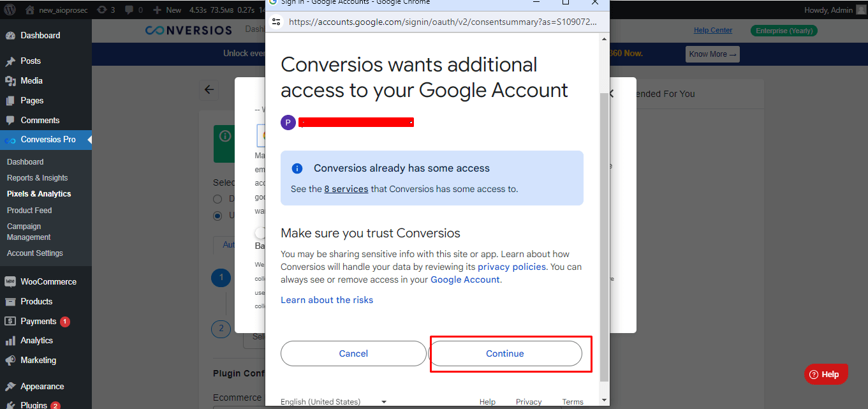Open Account Settings submenu
The width and height of the screenshot is (868, 409).
(x=35, y=253)
